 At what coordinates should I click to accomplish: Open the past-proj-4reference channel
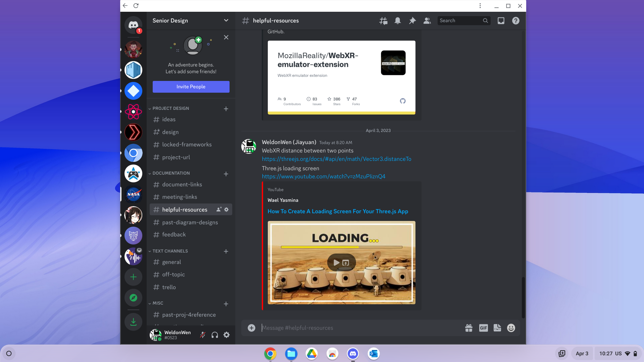click(191, 315)
